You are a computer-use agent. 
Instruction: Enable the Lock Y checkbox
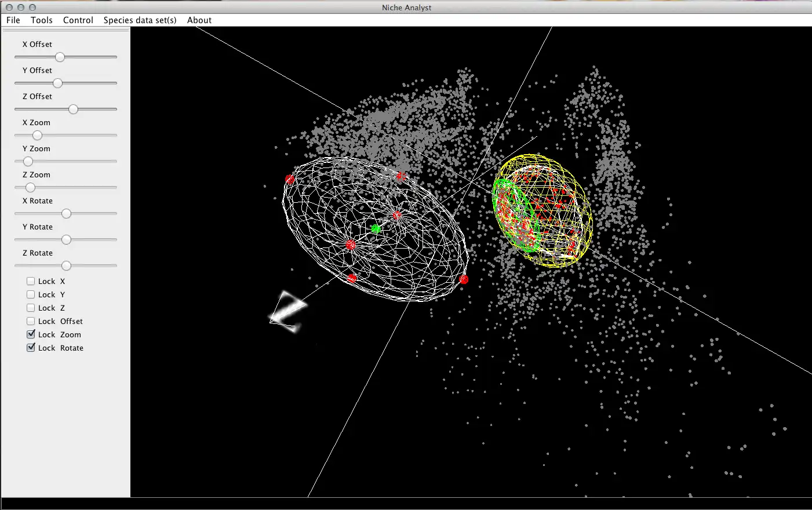point(31,294)
